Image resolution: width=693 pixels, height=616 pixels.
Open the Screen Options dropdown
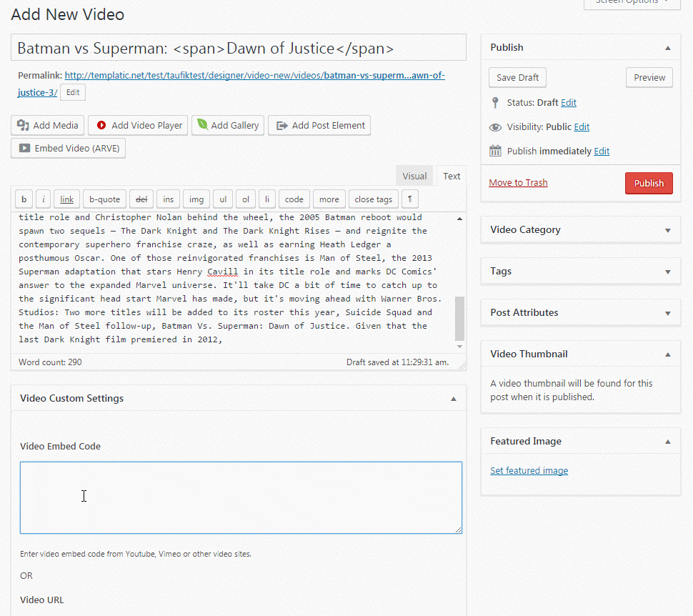pyautogui.click(x=632, y=3)
